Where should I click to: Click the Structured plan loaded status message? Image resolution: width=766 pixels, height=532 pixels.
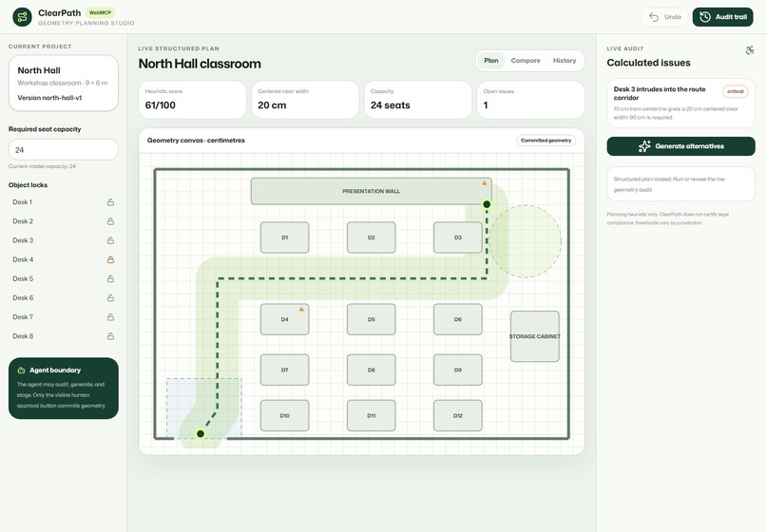coord(680,184)
